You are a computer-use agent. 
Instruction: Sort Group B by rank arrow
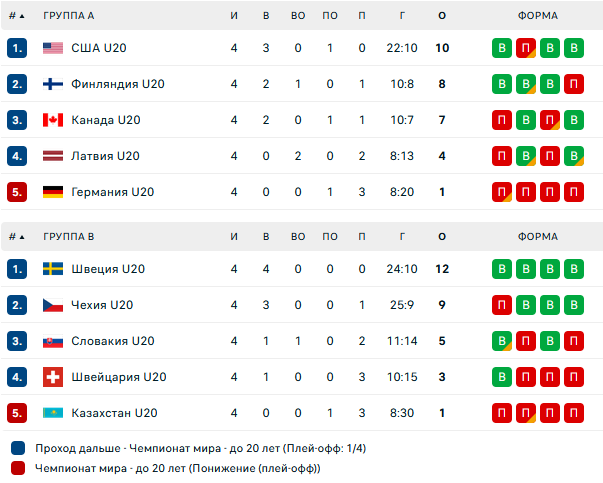[x=23, y=237]
